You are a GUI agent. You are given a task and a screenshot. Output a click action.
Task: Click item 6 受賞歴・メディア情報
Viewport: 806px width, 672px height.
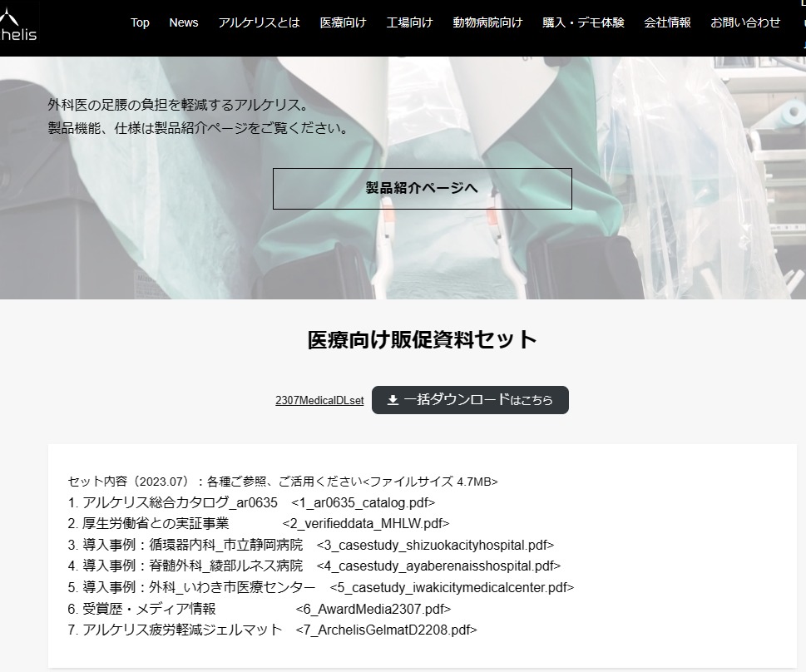click(x=142, y=609)
